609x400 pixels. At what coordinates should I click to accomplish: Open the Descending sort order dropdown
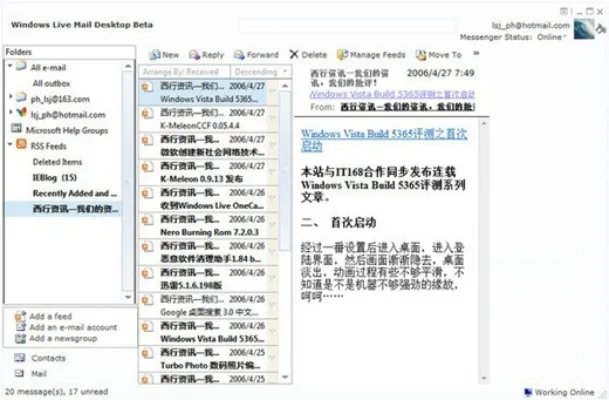coord(261,72)
